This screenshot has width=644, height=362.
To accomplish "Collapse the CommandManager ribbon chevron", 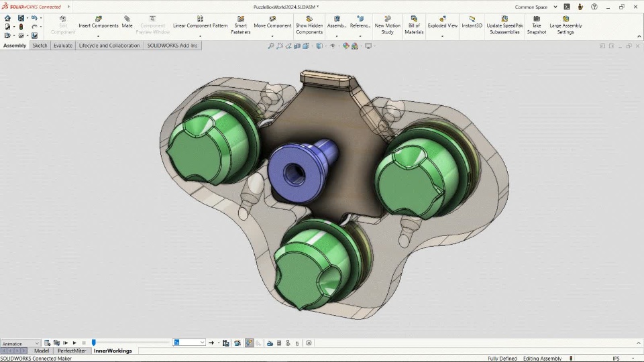I will (639, 36).
